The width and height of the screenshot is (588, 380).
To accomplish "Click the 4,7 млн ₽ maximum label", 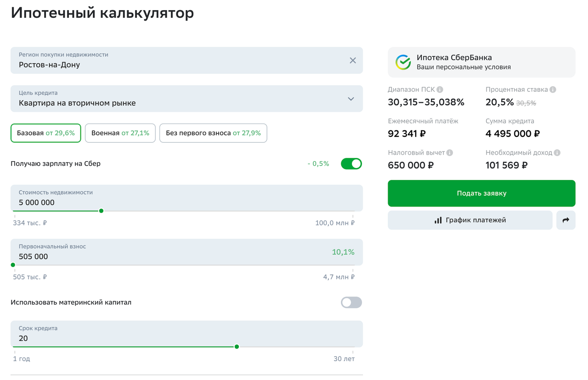I will click(x=339, y=277).
